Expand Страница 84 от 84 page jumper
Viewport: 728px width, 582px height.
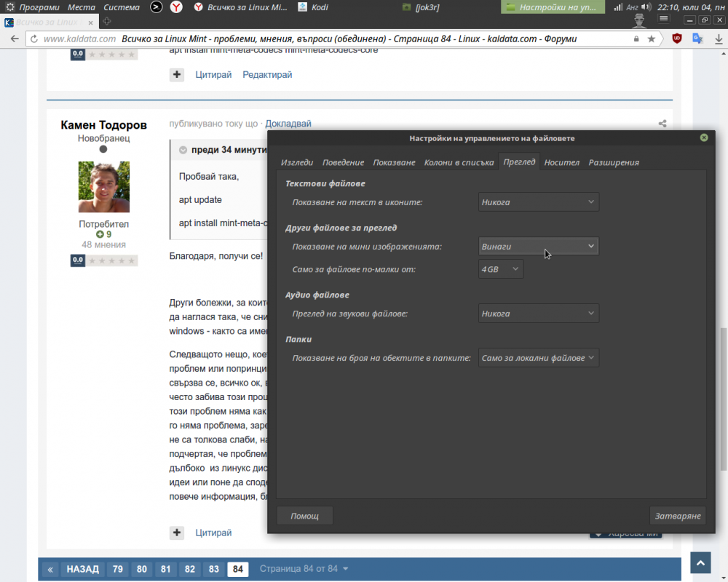(304, 568)
